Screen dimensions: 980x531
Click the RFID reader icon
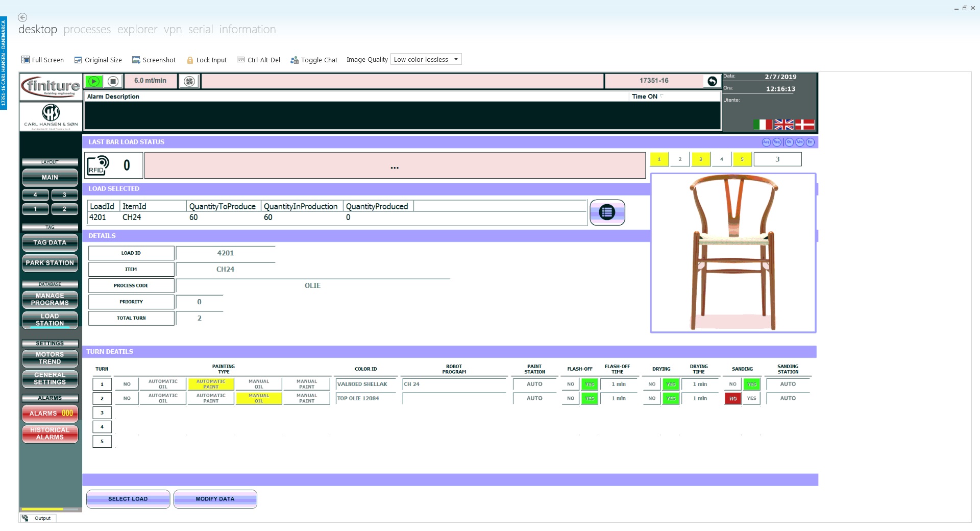pyautogui.click(x=99, y=165)
